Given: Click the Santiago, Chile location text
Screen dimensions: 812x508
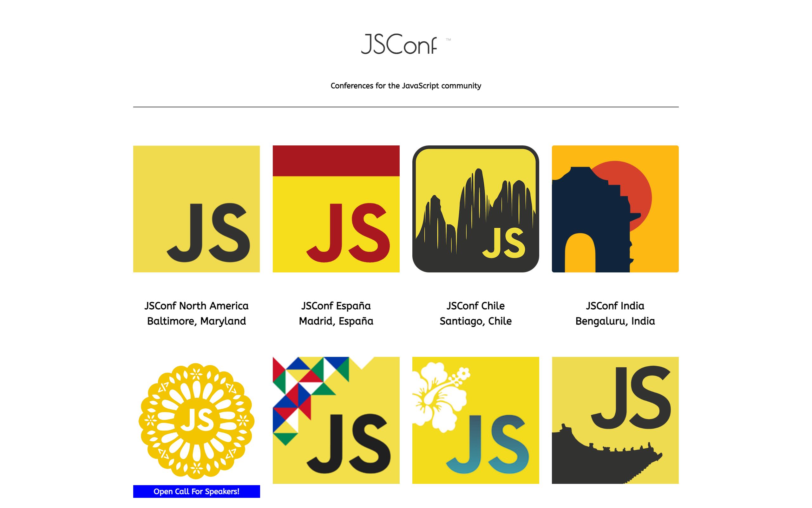Looking at the screenshot, I should 475,321.
